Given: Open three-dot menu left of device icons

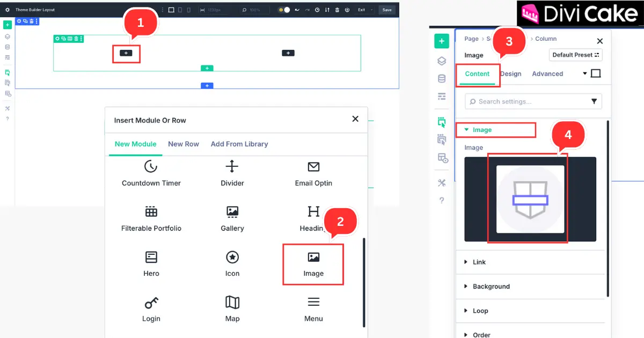Looking at the screenshot, I should (x=163, y=10).
